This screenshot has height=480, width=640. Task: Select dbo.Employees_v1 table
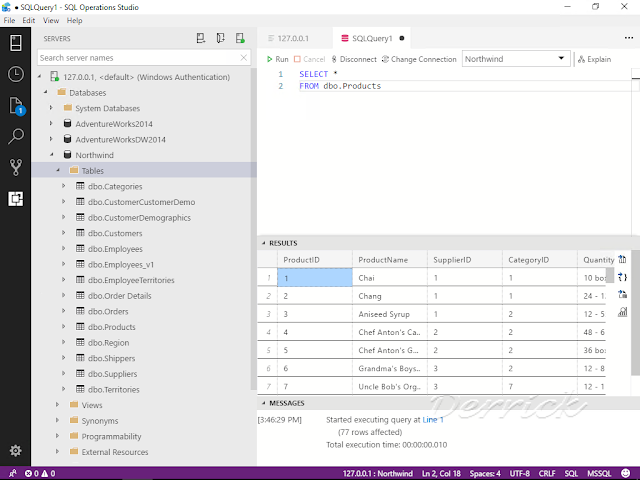coord(121,265)
